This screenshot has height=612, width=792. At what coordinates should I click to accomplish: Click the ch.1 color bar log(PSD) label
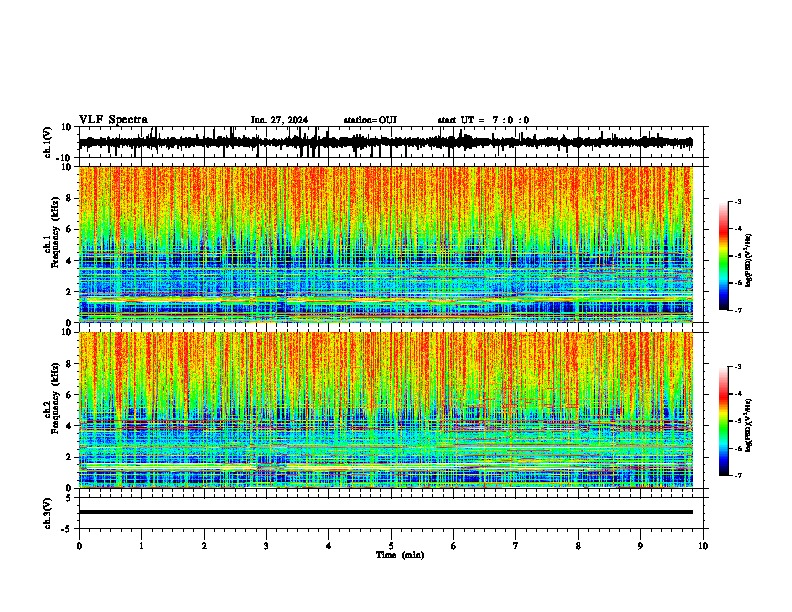point(749,261)
